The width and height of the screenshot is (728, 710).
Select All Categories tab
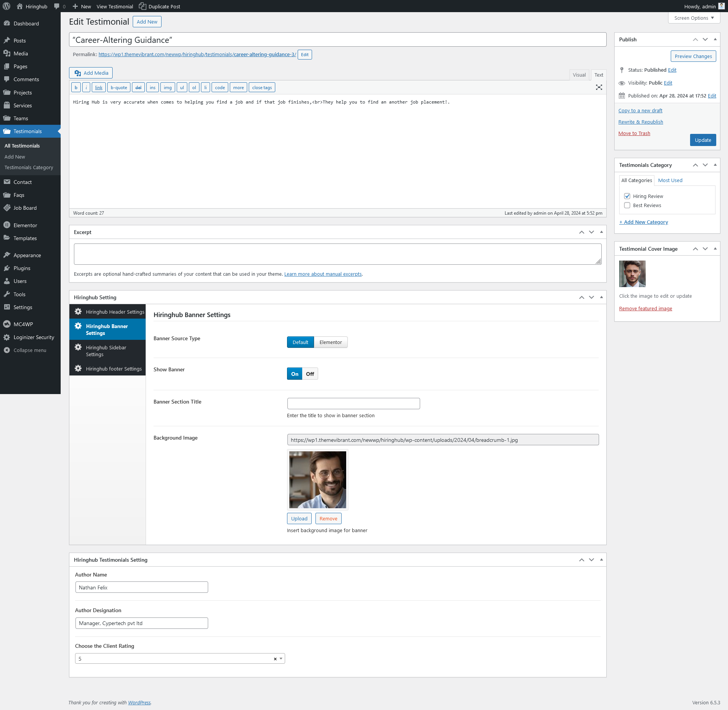637,181
